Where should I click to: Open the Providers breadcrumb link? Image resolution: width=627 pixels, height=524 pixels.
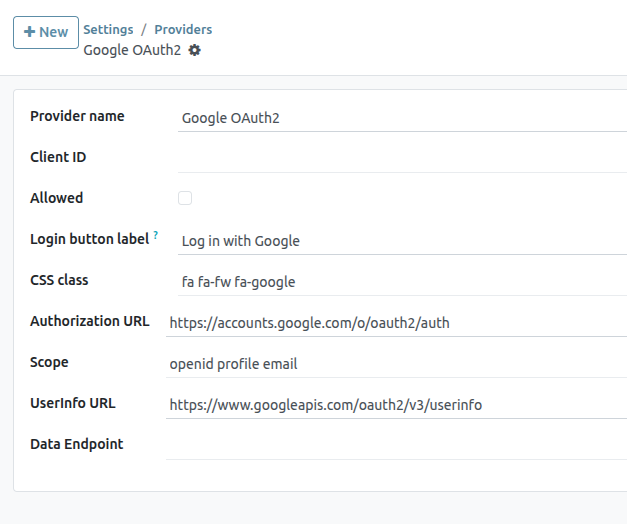pos(183,29)
